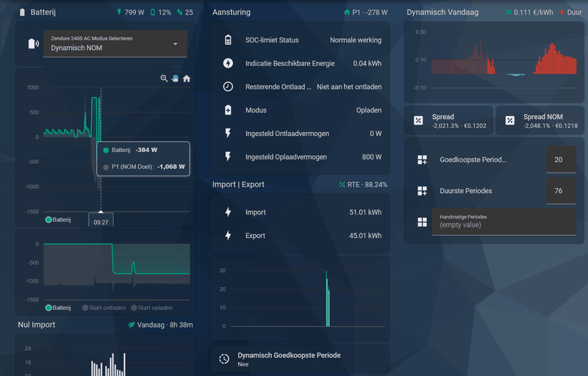Open the Zendure 2400 AC Modus dropdown
The height and width of the screenshot is (376, 588).
click(x=115, y=44)
